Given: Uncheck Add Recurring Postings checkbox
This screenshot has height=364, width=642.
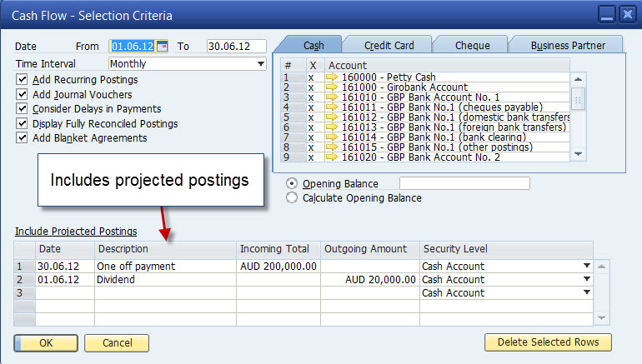Looking at the screenshot, I should coord(22,80).
